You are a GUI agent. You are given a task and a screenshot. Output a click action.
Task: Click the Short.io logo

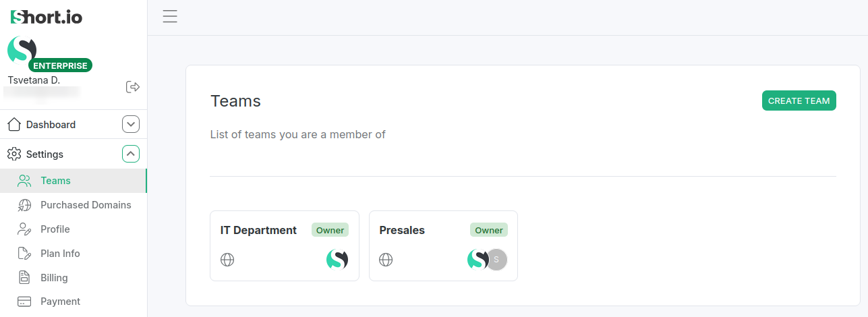[x=47, y=18]
